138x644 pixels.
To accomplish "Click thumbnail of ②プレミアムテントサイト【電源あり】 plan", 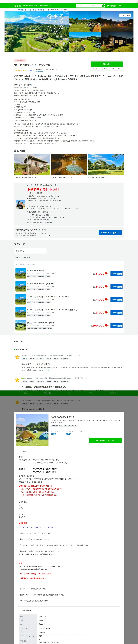I will click(x=21, y=286).
